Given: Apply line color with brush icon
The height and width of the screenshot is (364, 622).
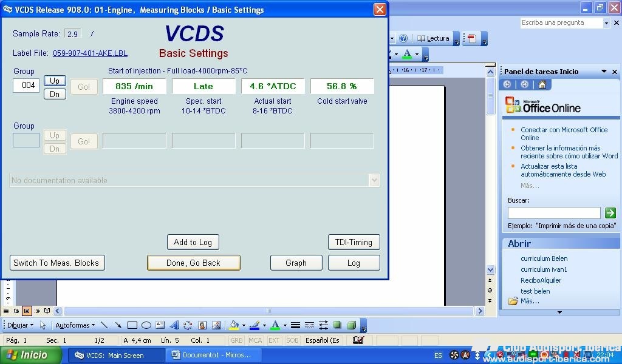Looking at the screenshot, I should click(255, 325).
